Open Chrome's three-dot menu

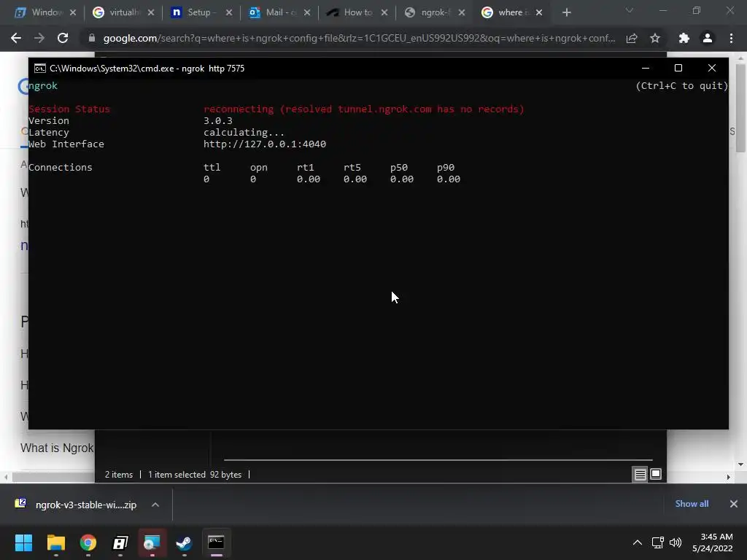[731, 38]
